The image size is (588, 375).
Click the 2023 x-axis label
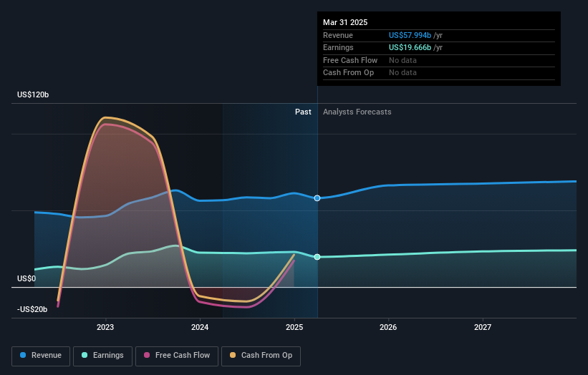click(x=105, y=327)
